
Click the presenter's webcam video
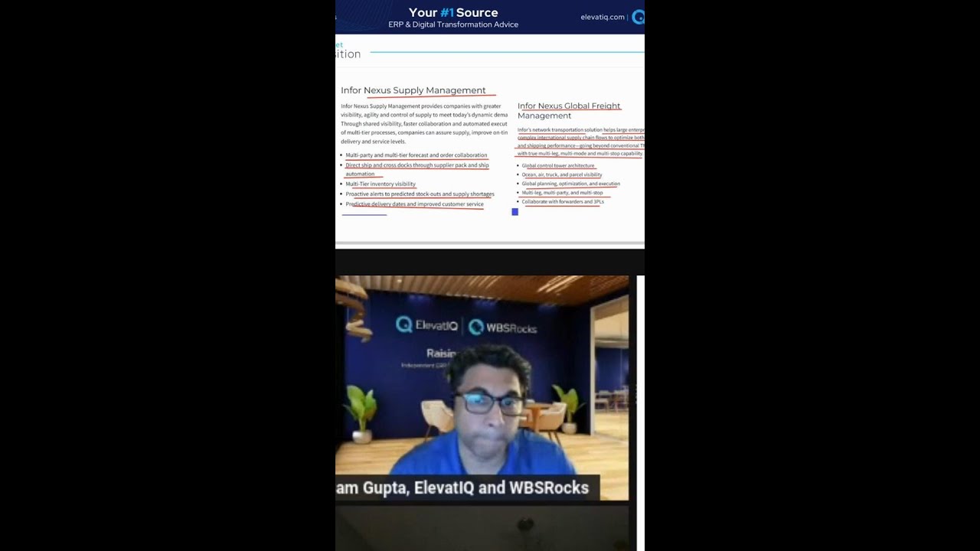coord(482,388)
